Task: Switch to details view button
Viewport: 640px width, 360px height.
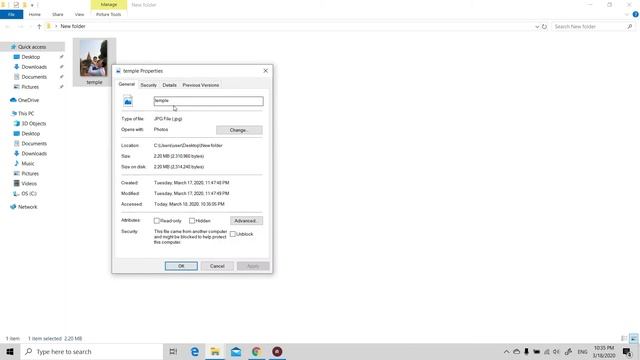Action: click(x=624, y=338)
